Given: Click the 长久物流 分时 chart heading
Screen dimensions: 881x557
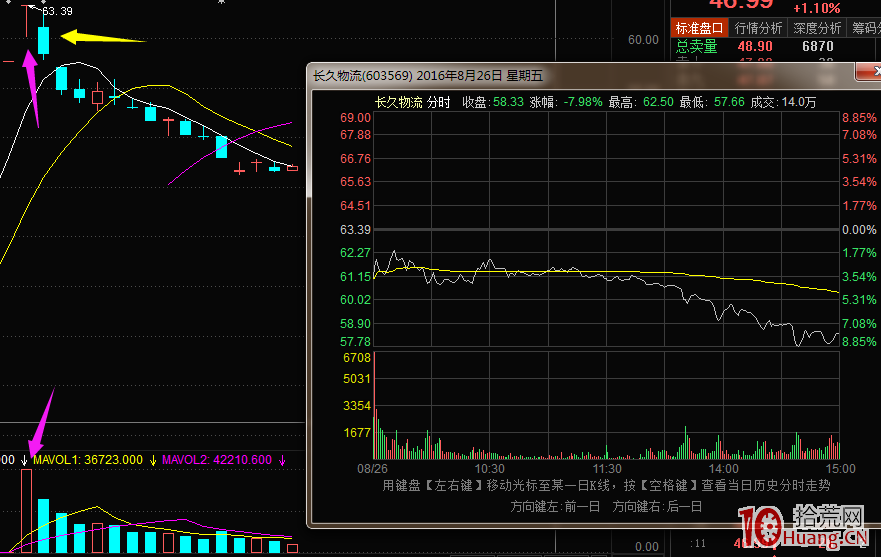Looking at the screenshot, I should point(412,102).
